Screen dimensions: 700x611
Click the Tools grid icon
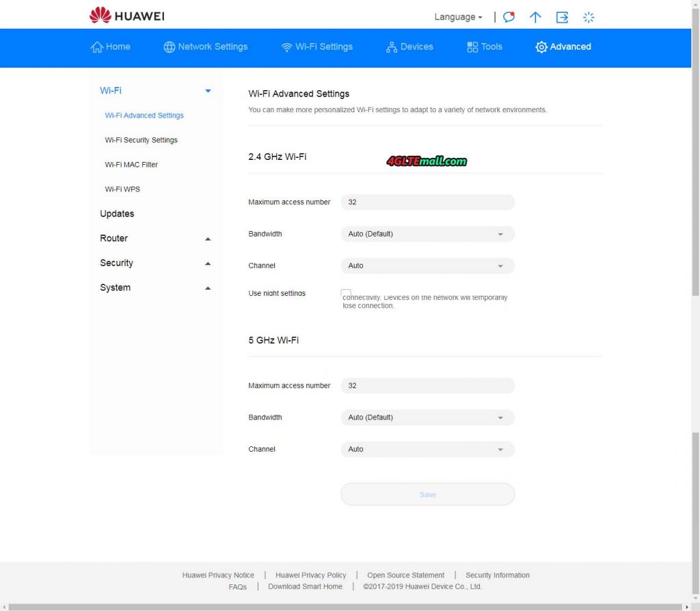click(x=470, y=46)
